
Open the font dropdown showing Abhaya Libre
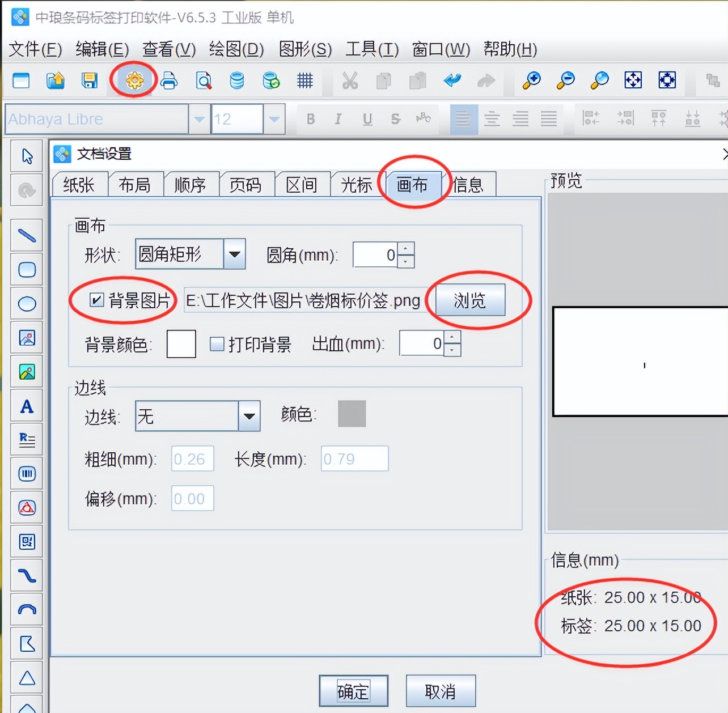(199, 119)
